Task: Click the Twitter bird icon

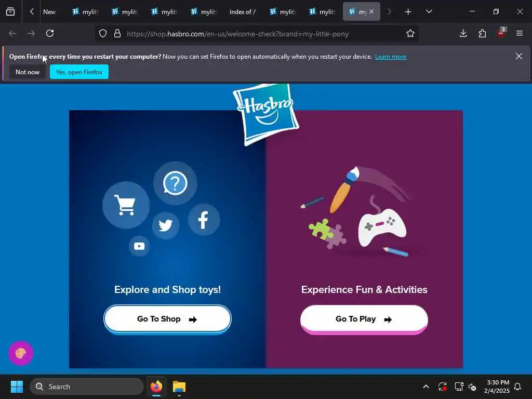Action: [x=166, y=225]
